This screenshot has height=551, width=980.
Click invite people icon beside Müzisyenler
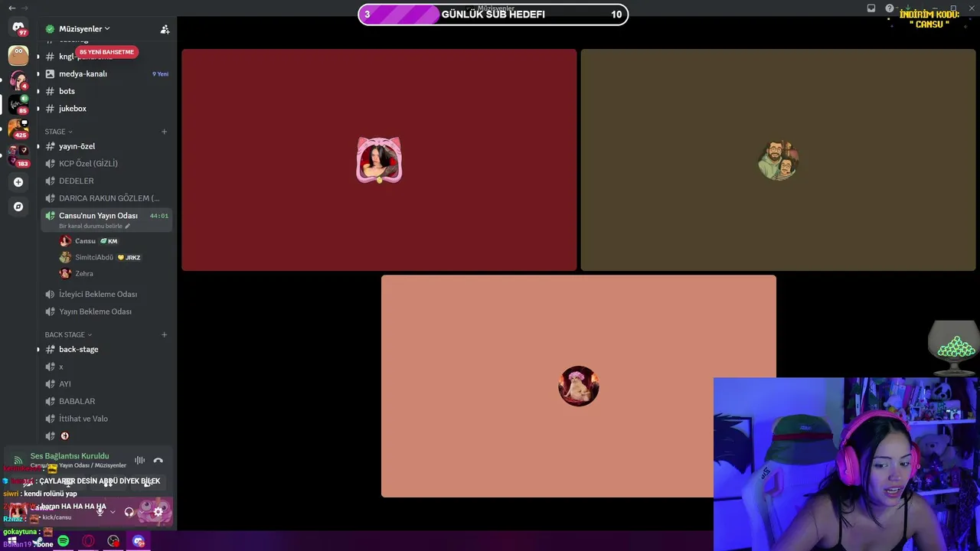(x=165, y=29)
